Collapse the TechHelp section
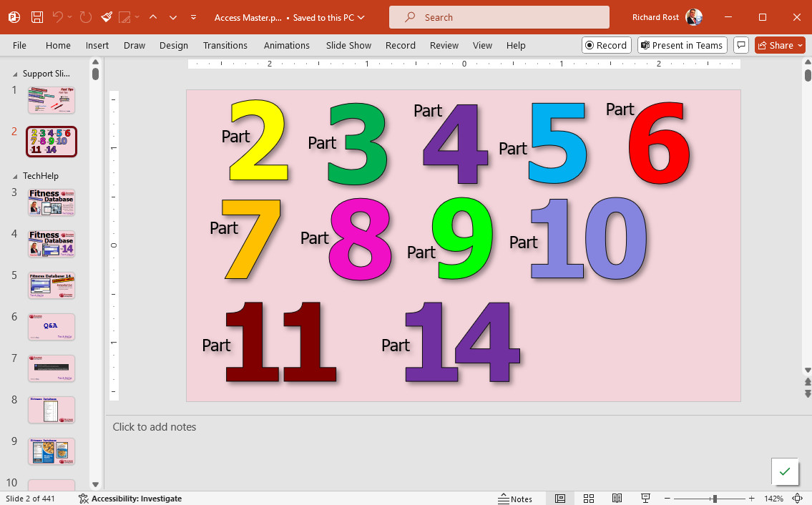The height and width of the screenshot is (505, 812). [16, 176]
